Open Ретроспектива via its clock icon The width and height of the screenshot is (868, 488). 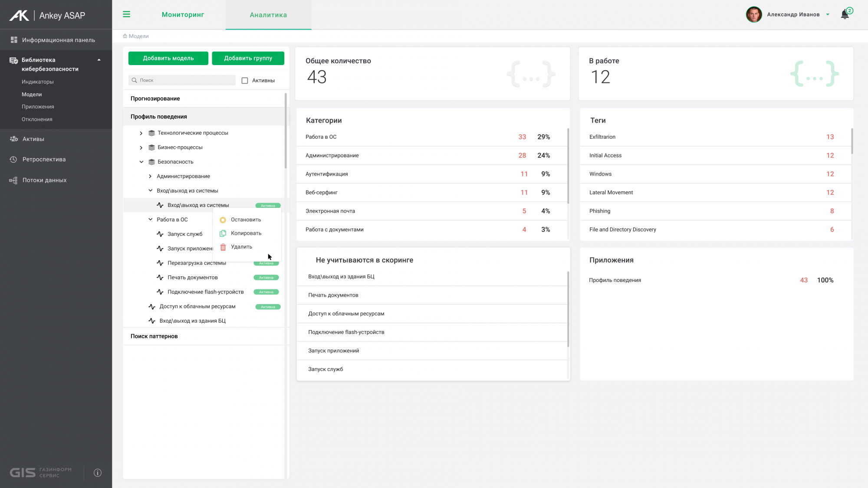click(x=13, y=159)
